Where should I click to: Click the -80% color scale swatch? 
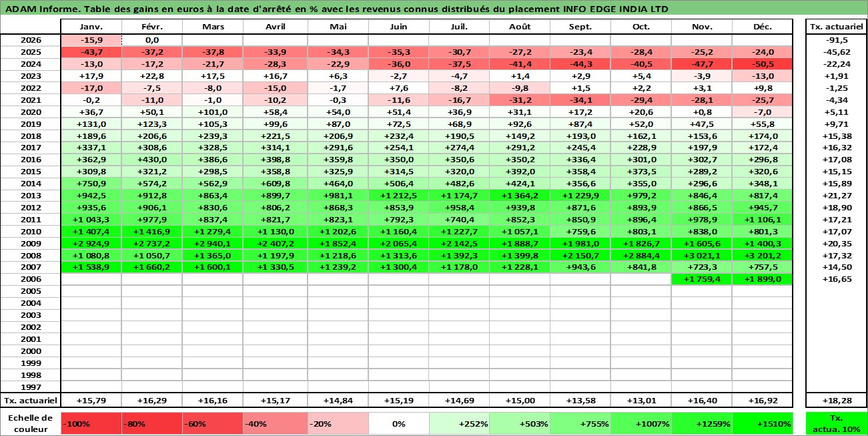(151, 423)
